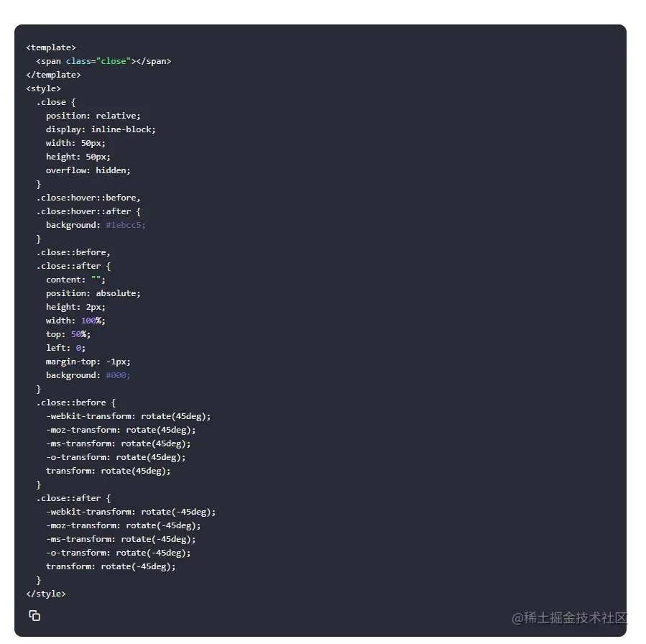This screenshot has height=644, width=646.
Task: Click the position: relative line
Action: coord(93,116)
